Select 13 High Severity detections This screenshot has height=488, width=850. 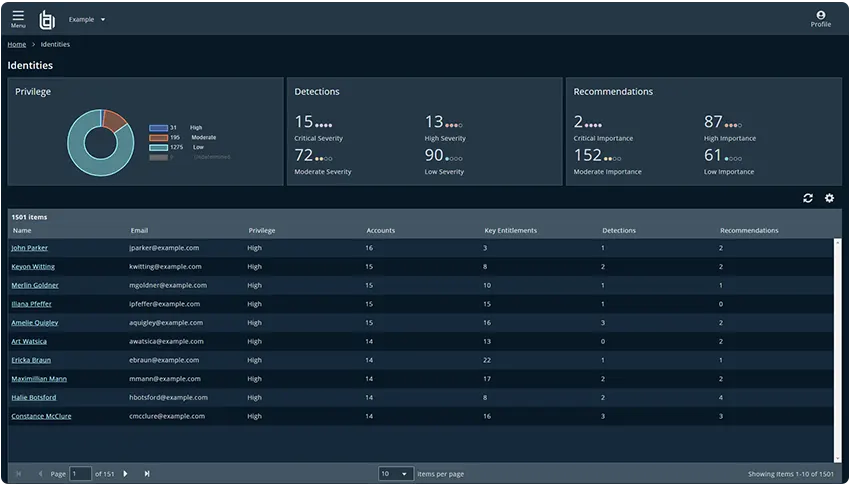[x=445, y=127]
